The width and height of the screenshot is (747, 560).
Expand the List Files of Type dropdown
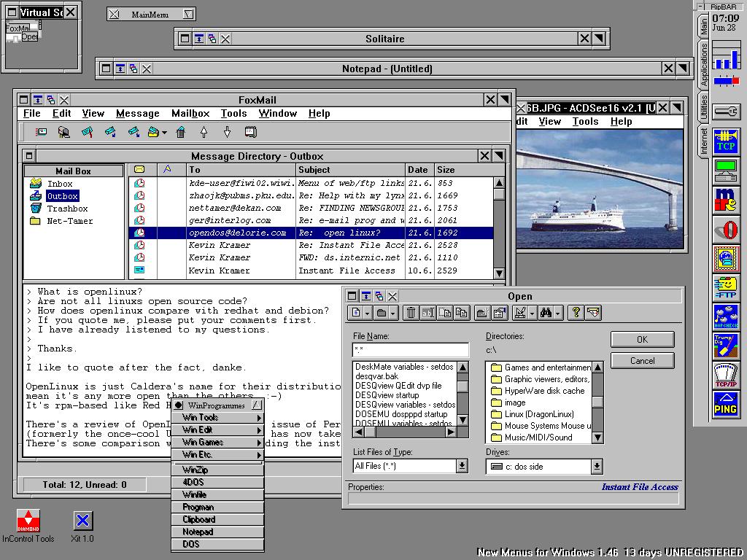[x=462, y=466]
